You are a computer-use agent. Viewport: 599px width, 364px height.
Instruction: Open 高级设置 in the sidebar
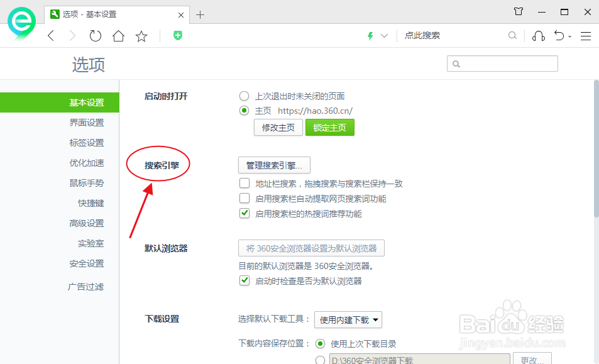coord(86,223)
